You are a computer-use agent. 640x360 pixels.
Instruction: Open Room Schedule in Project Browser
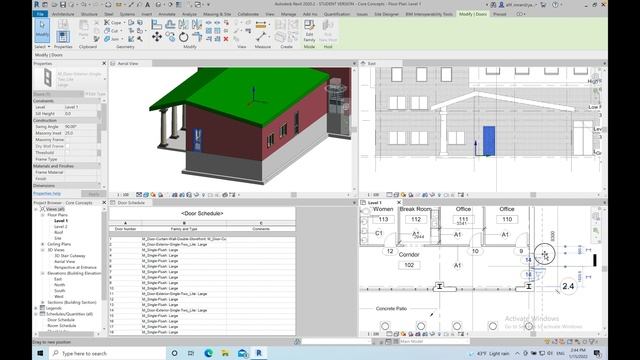point(62,326)
